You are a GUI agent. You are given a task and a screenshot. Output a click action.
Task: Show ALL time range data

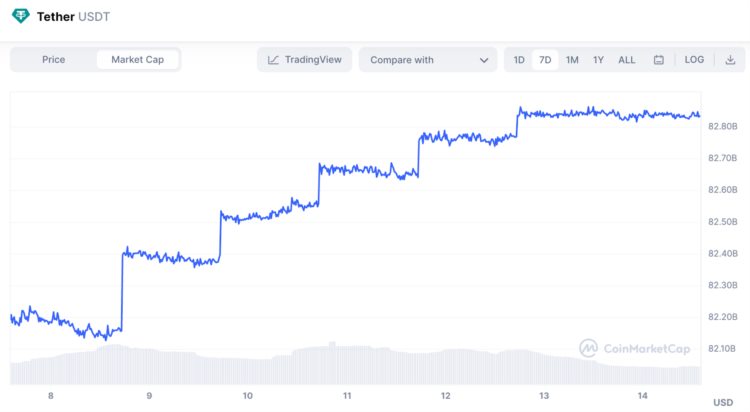point(627,60)
